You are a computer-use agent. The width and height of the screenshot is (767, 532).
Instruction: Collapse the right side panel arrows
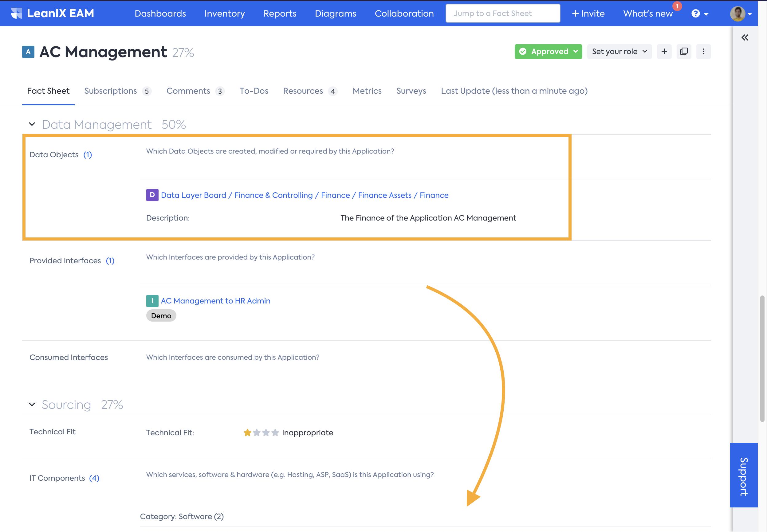(x=745, y=37)
